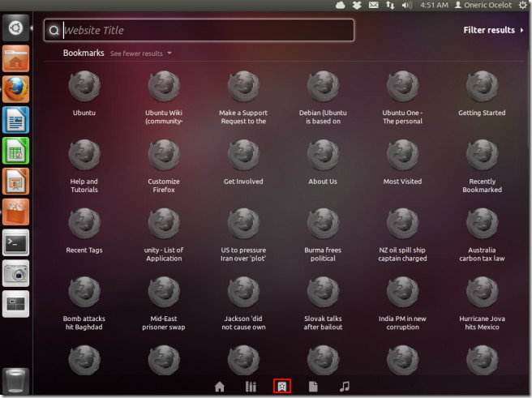
Task: Open Australia carbon tax law bookmark
Action: (x=482, y=235)
